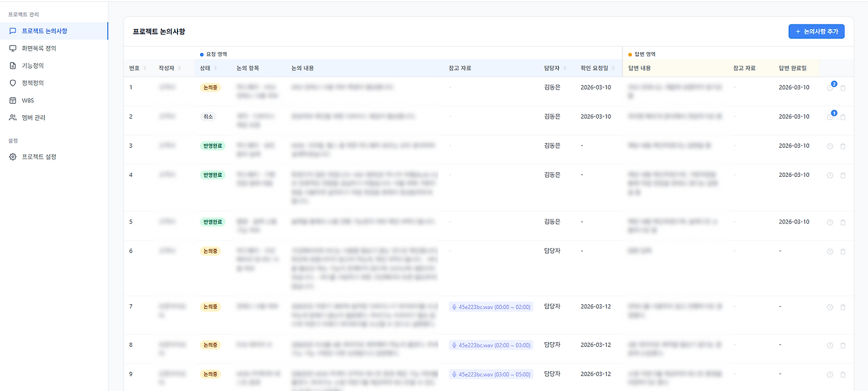This screenshot has height=391, width=868.
Task: Click the 답변 내용 column header
Action: click(640, 68)
